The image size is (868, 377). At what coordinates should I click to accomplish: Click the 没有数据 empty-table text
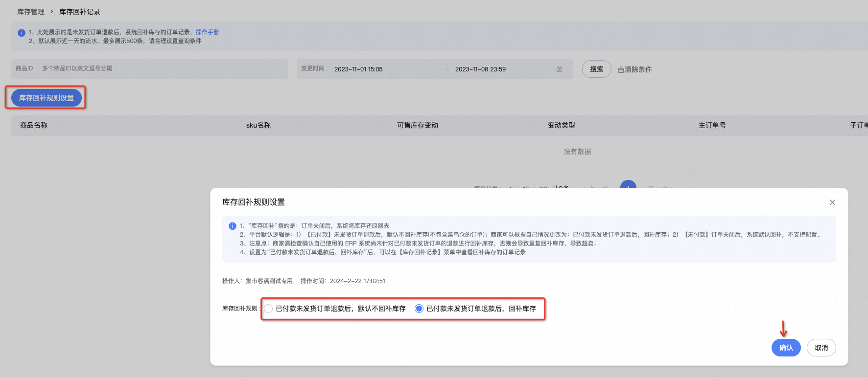tap(577, 152)
